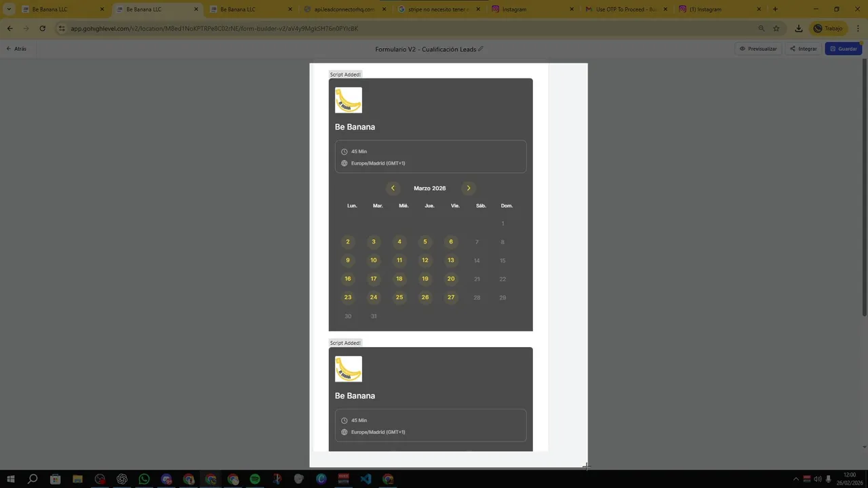Screen dimensions: 868x488
Task: Edit the form title with pencil icon
Action: [x=481, y=49]
